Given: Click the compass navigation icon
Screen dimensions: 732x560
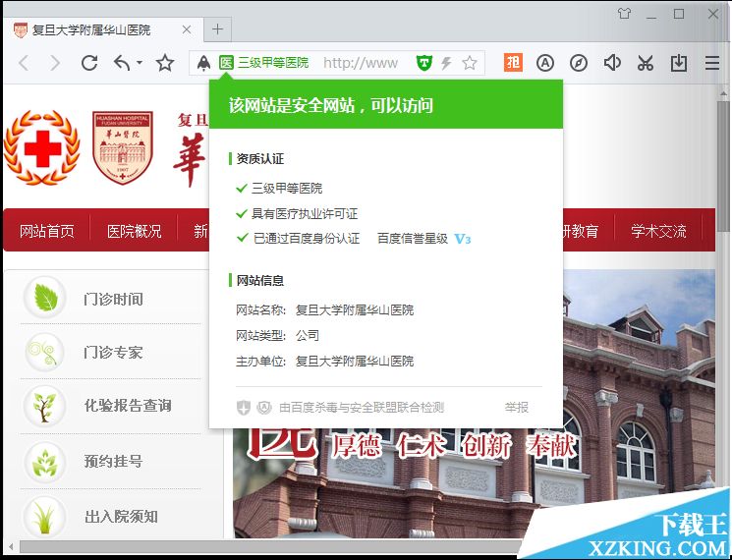Looking at the screenshot, I should 579,63.
